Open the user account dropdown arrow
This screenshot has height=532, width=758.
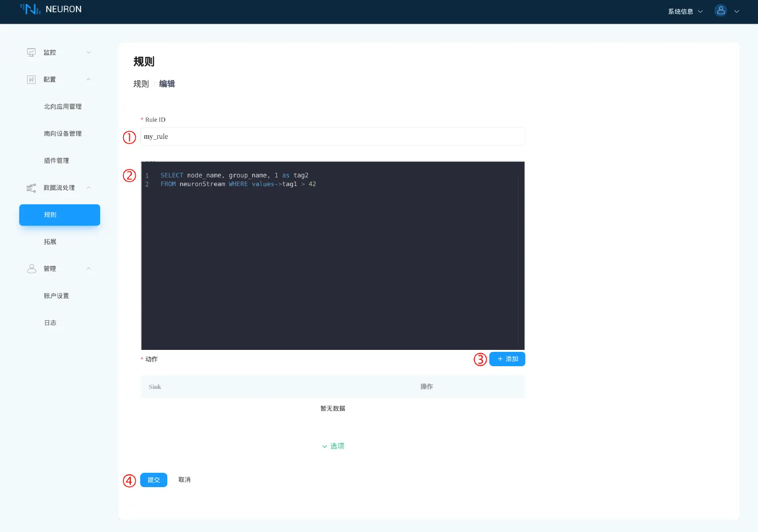coord(737,11)
